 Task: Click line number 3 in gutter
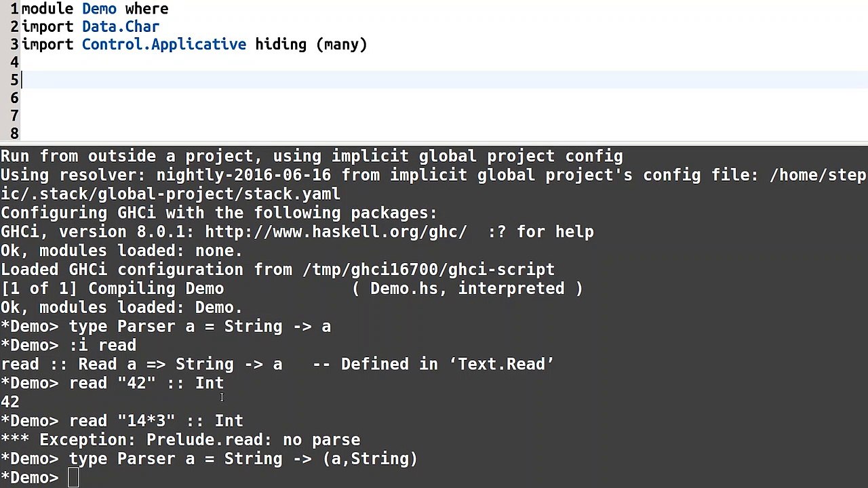[14, 45]
